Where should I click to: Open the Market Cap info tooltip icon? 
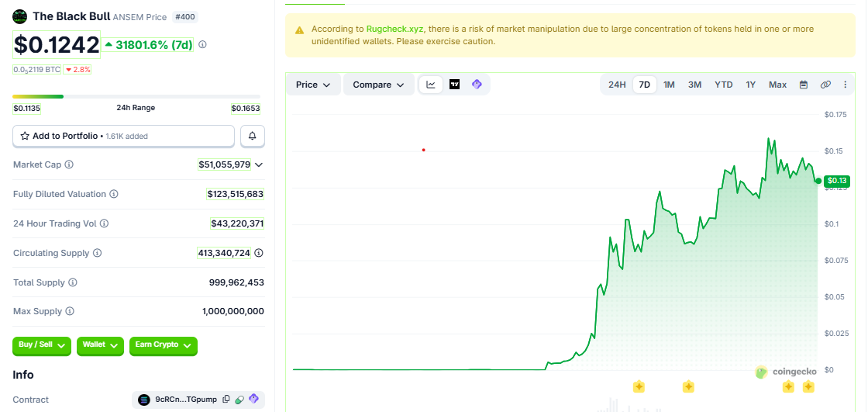69,164
